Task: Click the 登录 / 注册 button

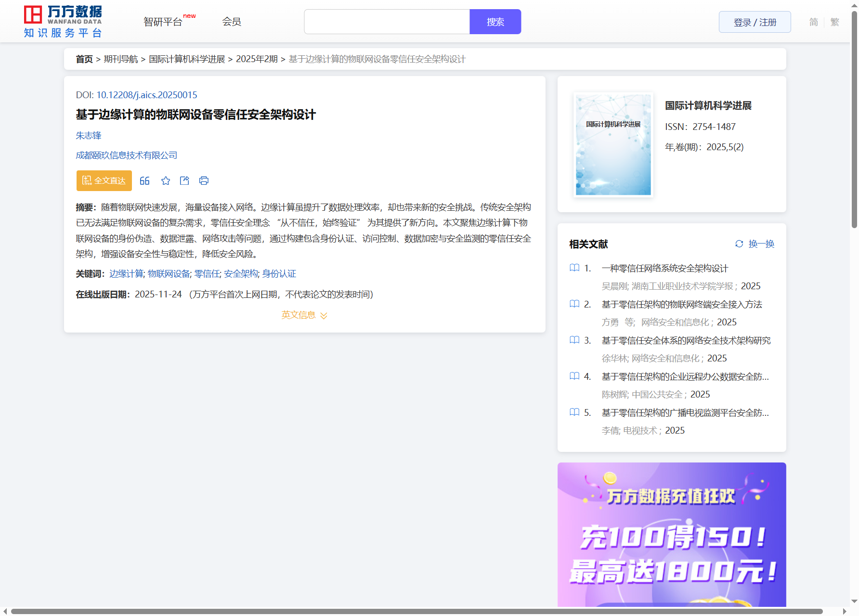Action: click(755, 22)
